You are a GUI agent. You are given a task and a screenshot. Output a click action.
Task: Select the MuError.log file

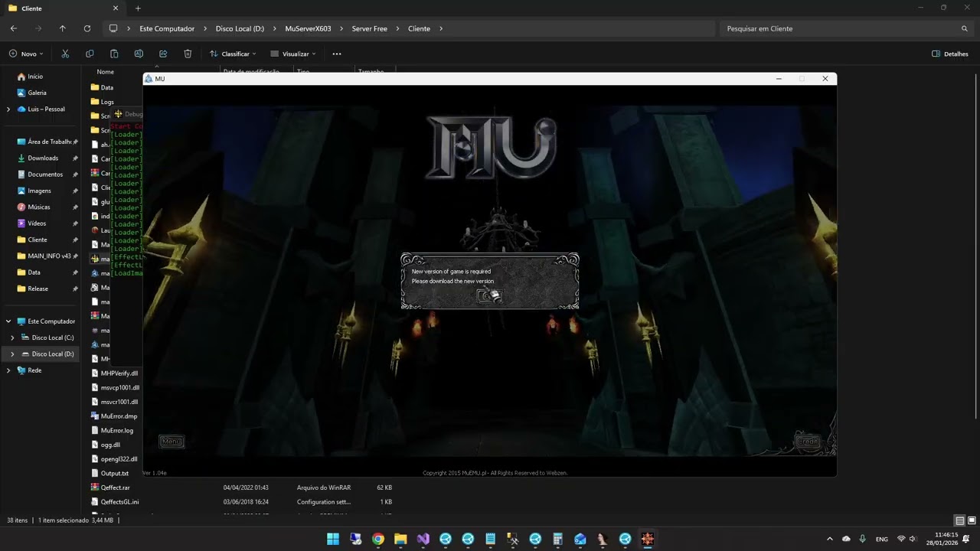(117, 431)
